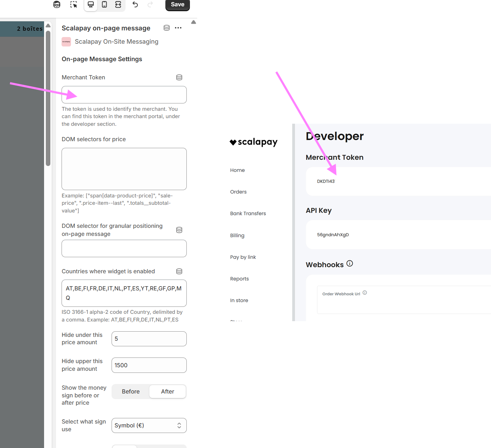491x448 pixels.
Task: Click the Countries where widget is enabled field
Action: 124,293
